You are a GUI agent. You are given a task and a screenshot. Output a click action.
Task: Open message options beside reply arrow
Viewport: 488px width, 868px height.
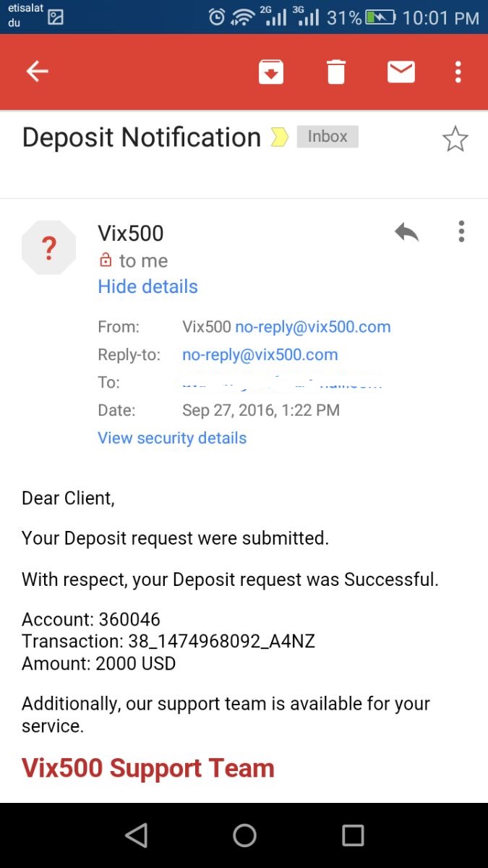461,231
